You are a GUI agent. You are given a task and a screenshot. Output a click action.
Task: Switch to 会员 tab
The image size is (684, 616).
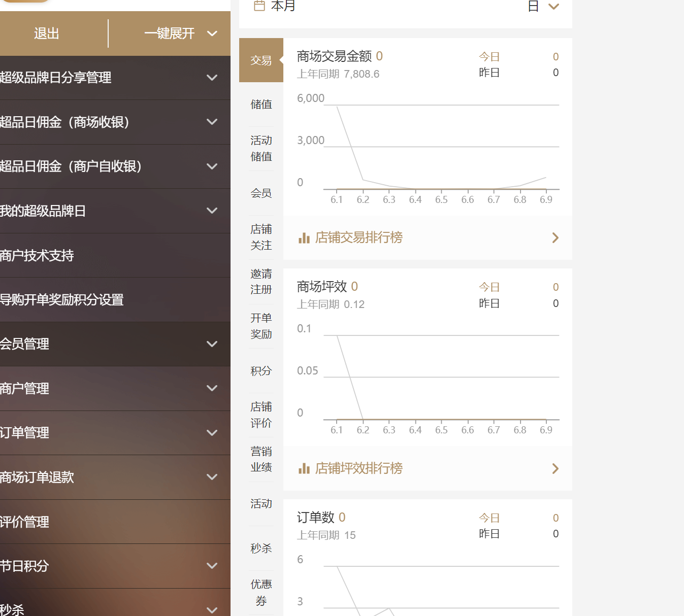coord(261,193)
